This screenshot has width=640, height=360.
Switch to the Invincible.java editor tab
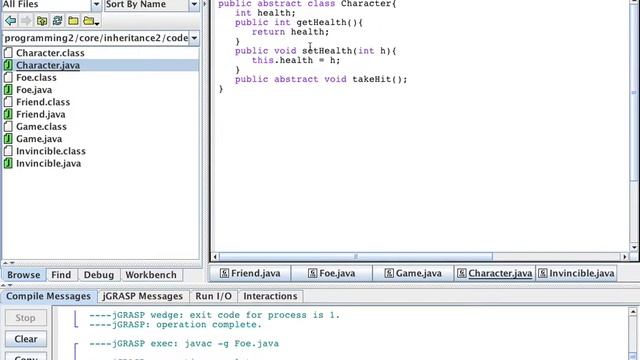click(x=576, y=273)
